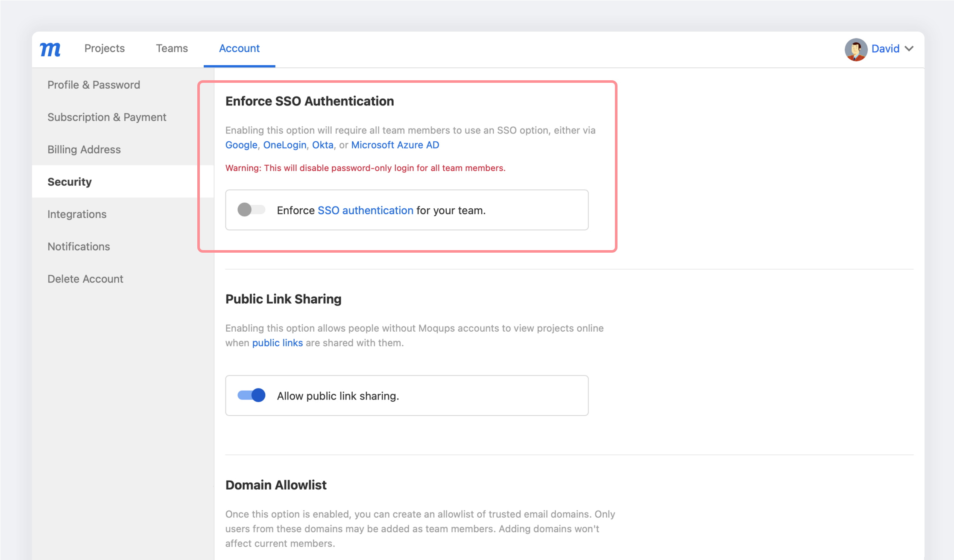Viewport: 954px width, 560px height.
Task: Enable the Enforce SSO authentication toggle
Action: (x=251, y=210)
